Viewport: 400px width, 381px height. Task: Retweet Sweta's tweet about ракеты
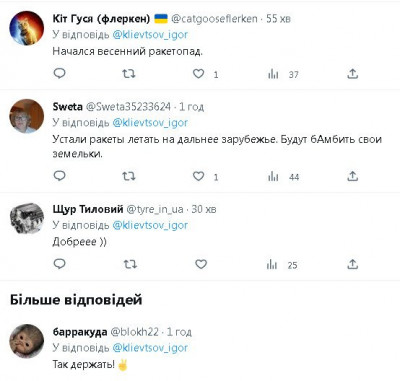pos(129,176)
